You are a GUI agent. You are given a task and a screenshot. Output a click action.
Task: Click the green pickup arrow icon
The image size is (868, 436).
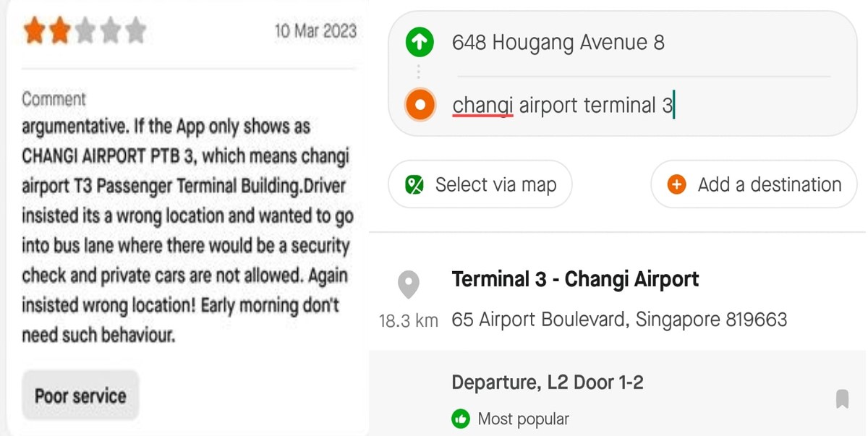tap(420, 42)
